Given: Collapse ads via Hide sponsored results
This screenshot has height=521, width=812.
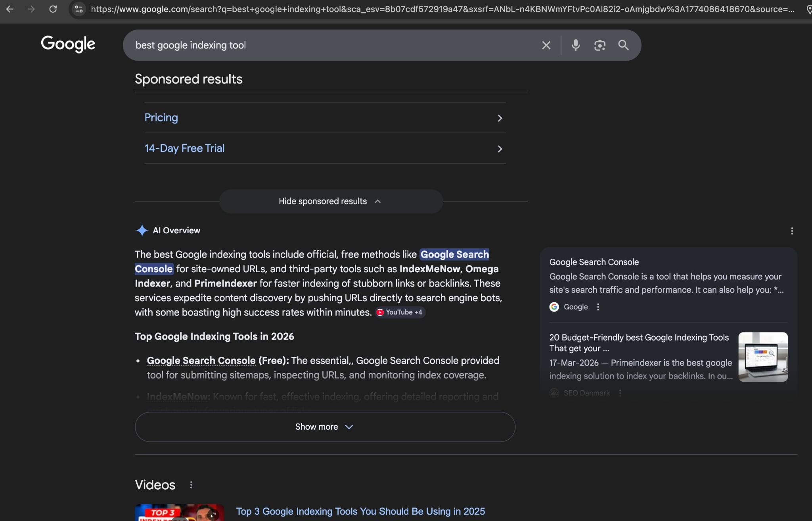Looking at the screenshot, I should (331, 201).
